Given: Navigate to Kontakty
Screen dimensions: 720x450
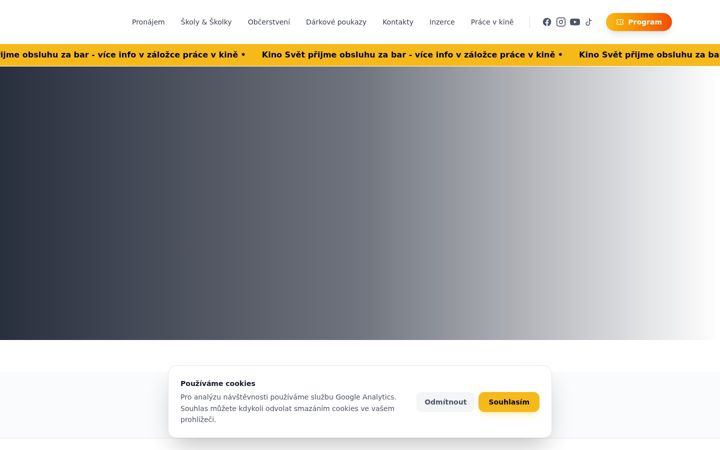Looking at the screenshot, I should coord(398,22).
